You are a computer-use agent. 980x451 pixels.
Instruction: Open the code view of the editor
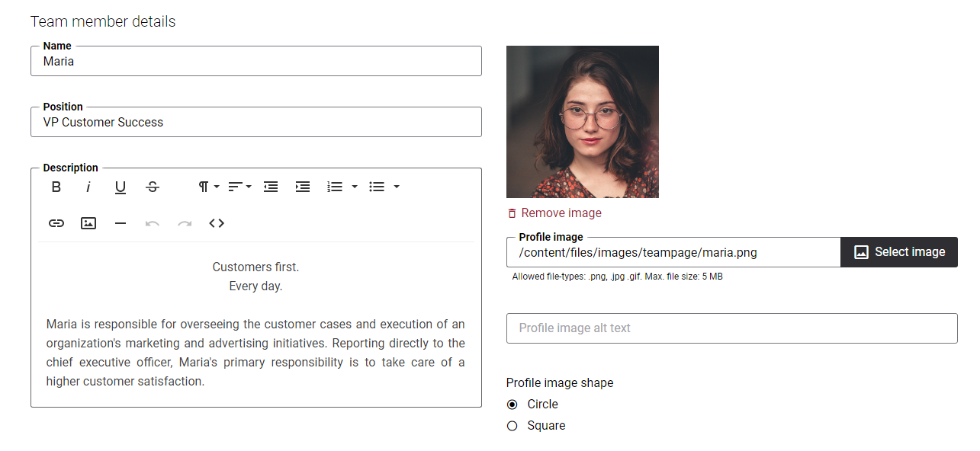[217, 223]
